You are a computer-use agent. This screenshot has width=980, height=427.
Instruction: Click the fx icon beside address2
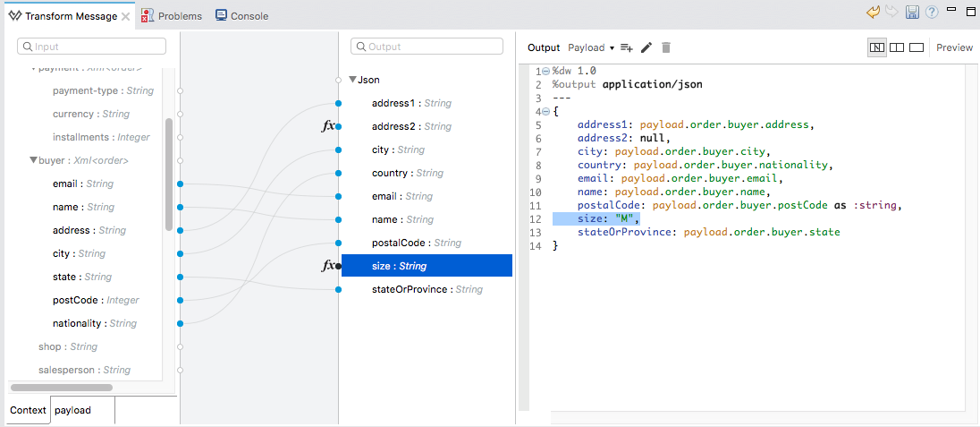(x=329, y=126)
